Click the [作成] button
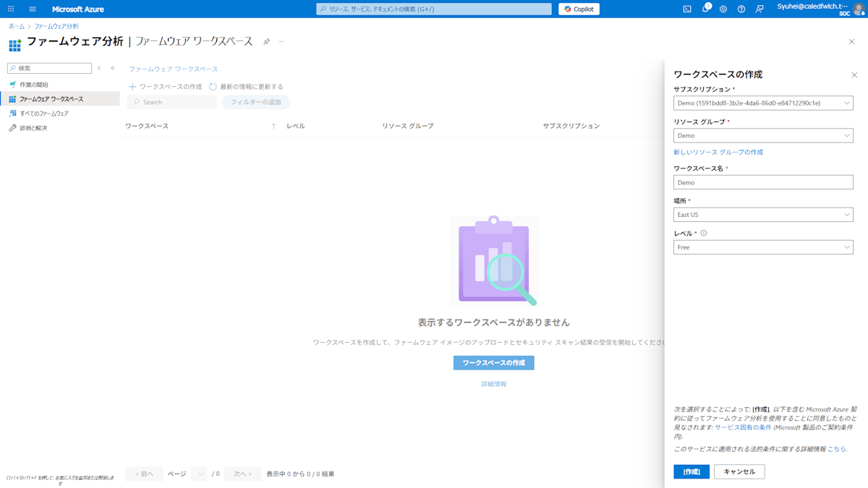The height and width of the screenshot is (488, 868). [692, 471]
